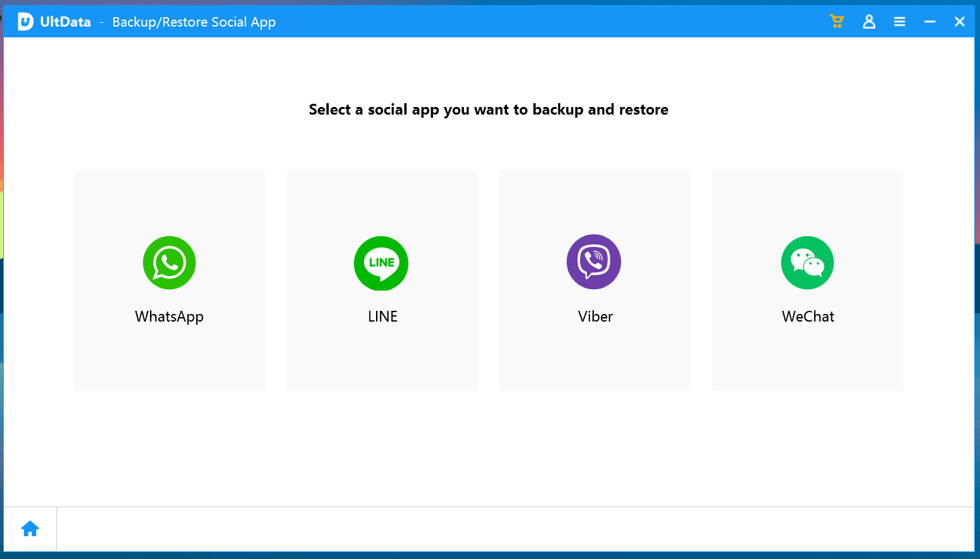Close the UltData window
The width and height of the screenshot is (980, 559).
click(960, 22)
